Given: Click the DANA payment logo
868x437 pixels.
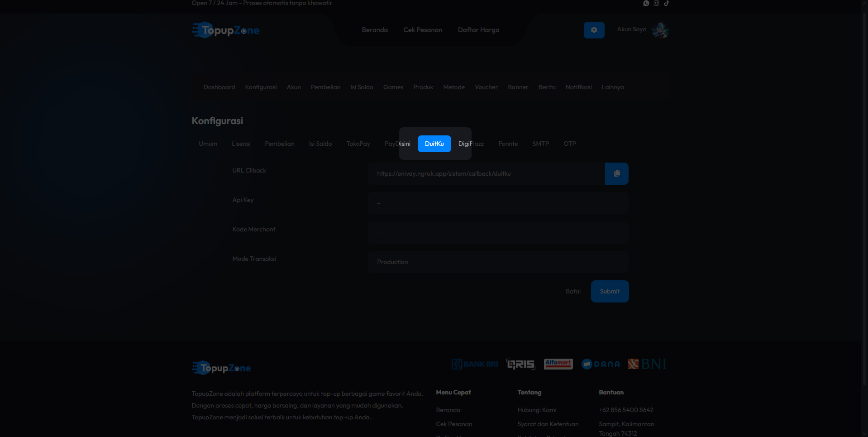Looking at the screenshot, I should click(x=601, y=364).
